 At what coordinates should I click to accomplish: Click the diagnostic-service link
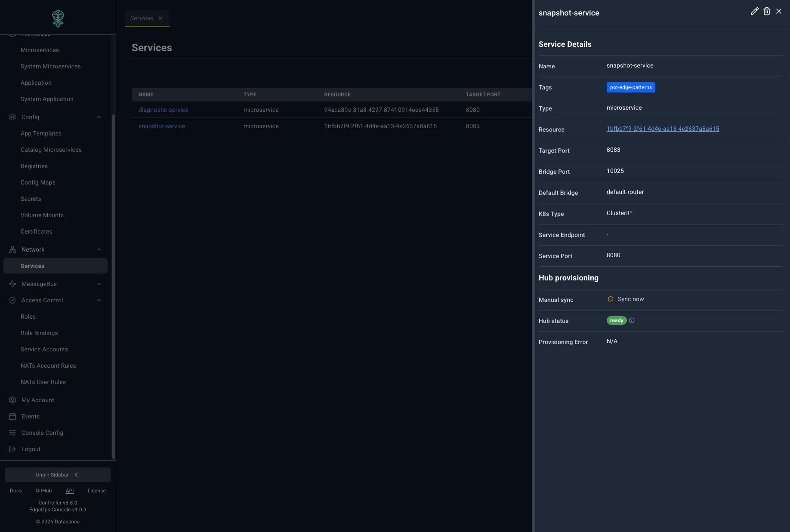164,110
